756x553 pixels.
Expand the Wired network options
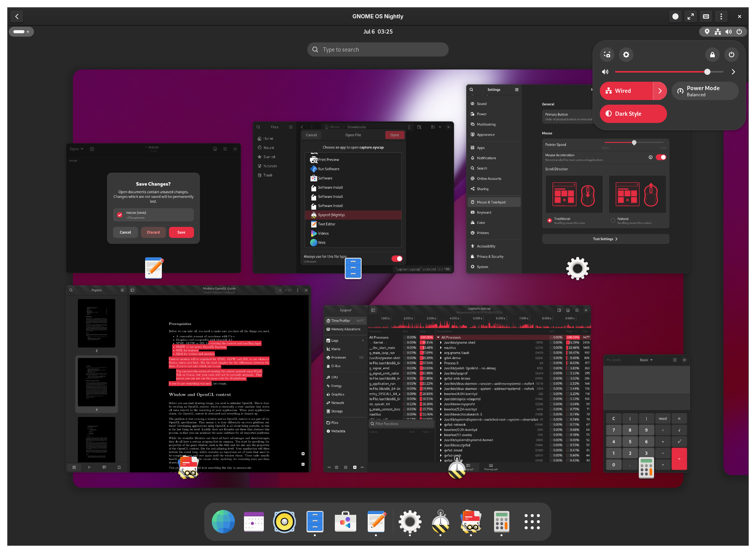click(661, 91)
